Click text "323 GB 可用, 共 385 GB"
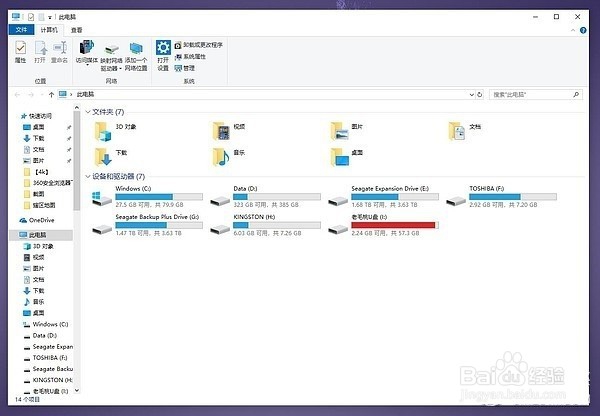Viewport: 600px width, 416px height. point(266,205)
